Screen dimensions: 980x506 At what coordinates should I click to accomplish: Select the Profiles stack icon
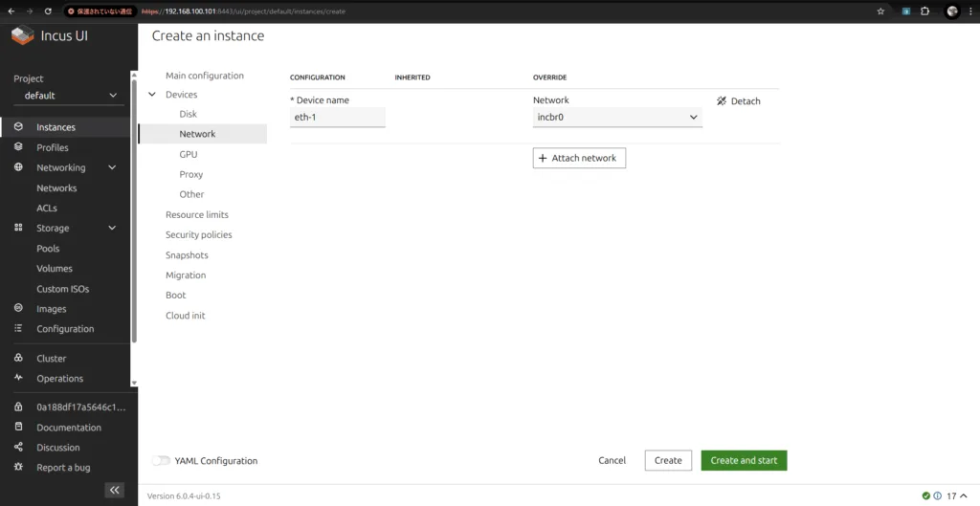coord(18,146)
